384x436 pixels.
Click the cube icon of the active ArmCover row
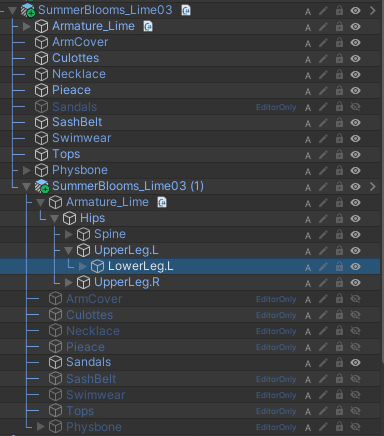click(x=42, y=42)
